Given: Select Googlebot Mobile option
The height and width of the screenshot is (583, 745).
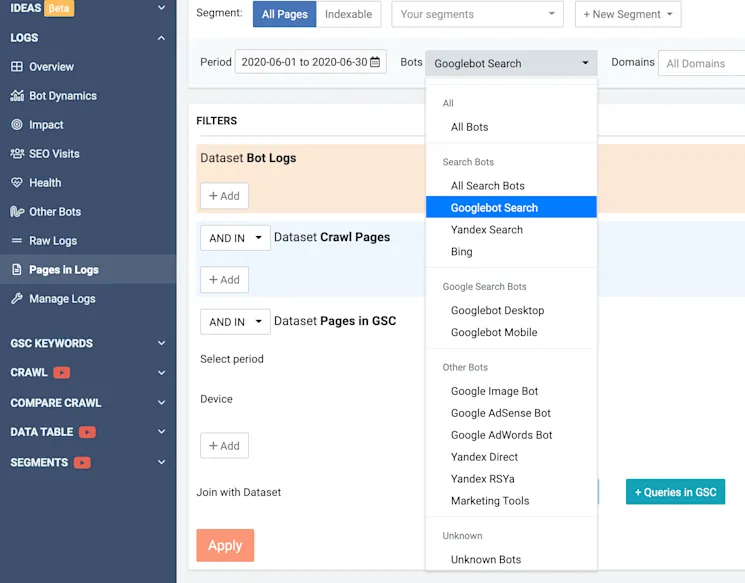Looking at the screenshot, I should point(511,332).
